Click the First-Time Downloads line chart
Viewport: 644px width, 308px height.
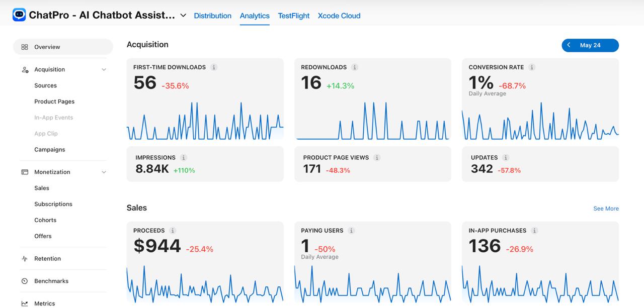pyautogui.click(x=205, y=121)
